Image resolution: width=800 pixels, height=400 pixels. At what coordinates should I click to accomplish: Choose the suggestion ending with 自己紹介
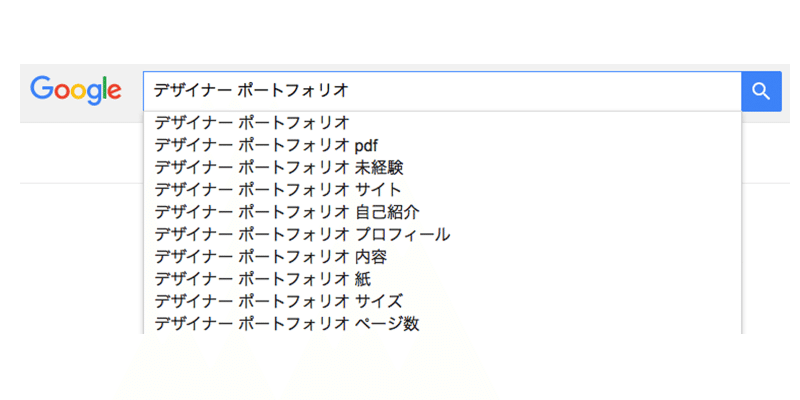pos(442,212)
